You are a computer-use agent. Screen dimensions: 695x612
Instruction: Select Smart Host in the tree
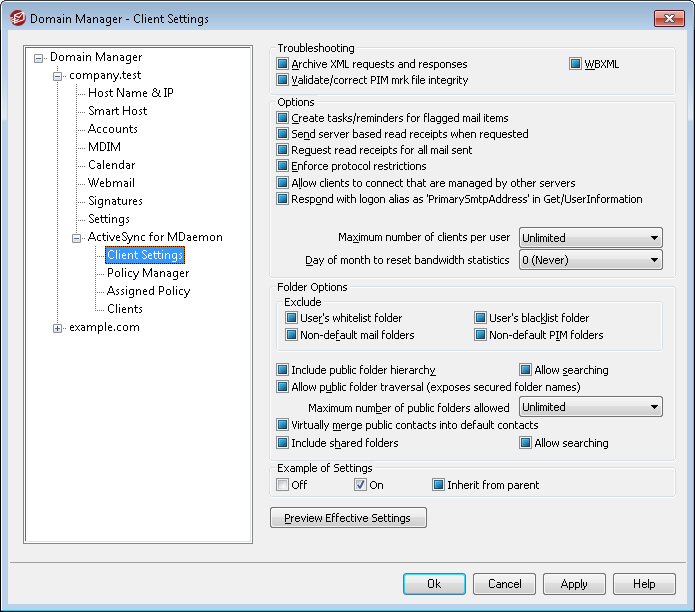click(117, 111)
